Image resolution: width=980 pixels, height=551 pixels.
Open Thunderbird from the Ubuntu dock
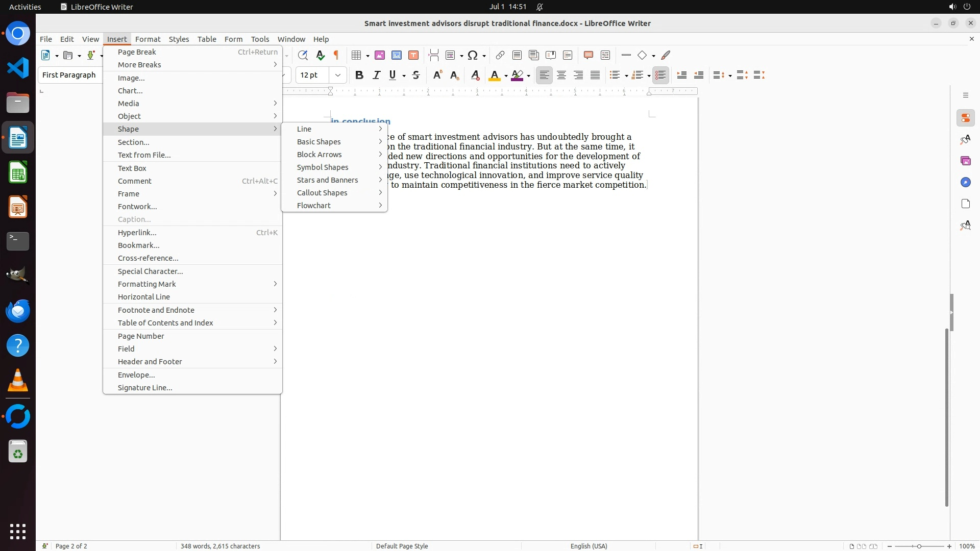[x=18, y=311]
